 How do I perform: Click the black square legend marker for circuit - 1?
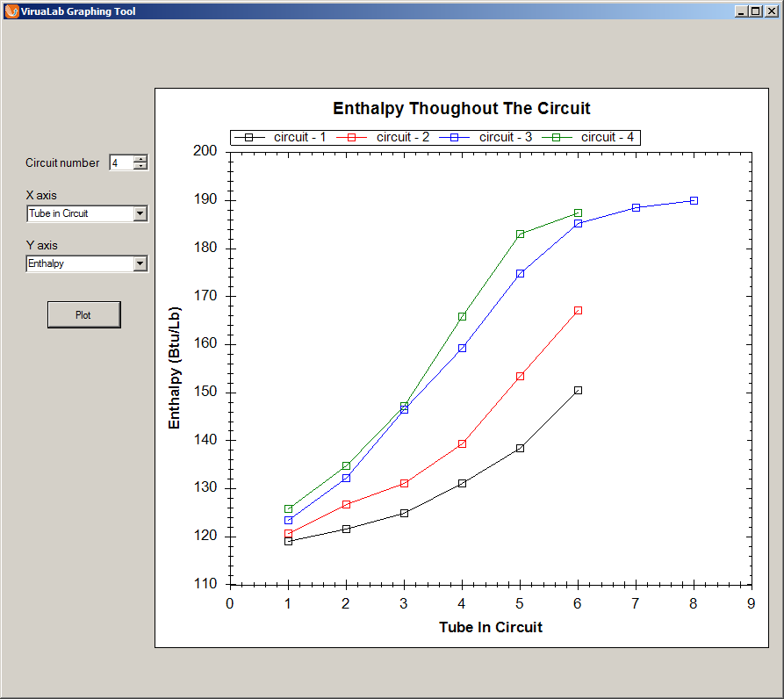tap(249, 137)
